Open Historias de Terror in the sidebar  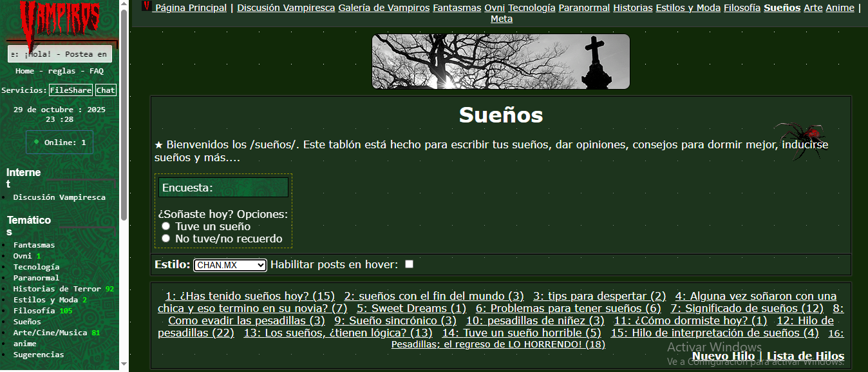[57, 289]
